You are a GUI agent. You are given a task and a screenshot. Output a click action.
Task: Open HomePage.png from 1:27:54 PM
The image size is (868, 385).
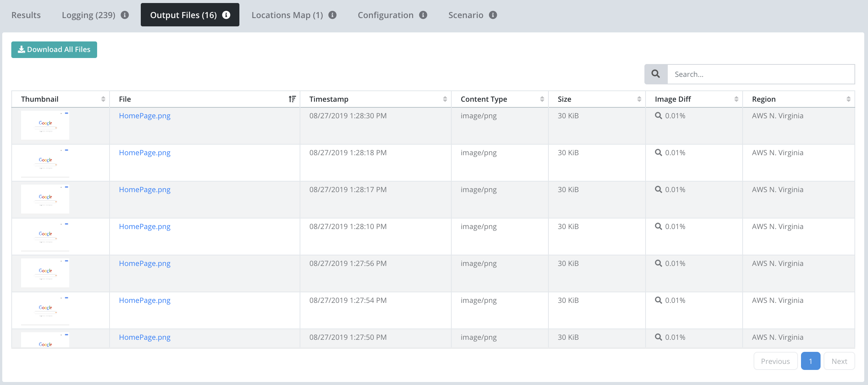(145, 300)
